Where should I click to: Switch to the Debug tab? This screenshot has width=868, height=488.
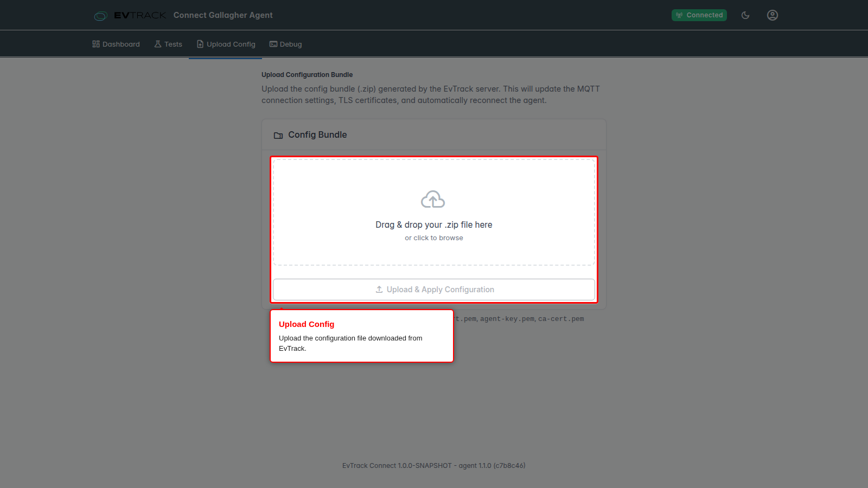(x=286, y=44)
